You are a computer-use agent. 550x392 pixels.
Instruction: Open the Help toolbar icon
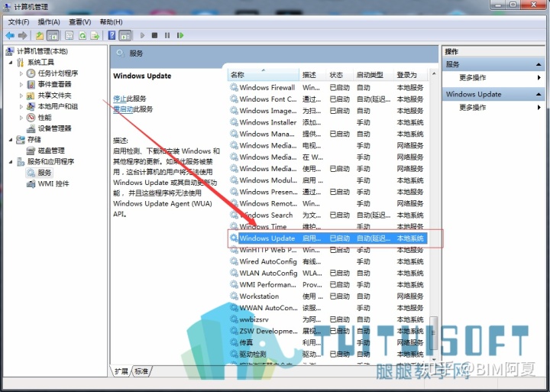[112, 35]
